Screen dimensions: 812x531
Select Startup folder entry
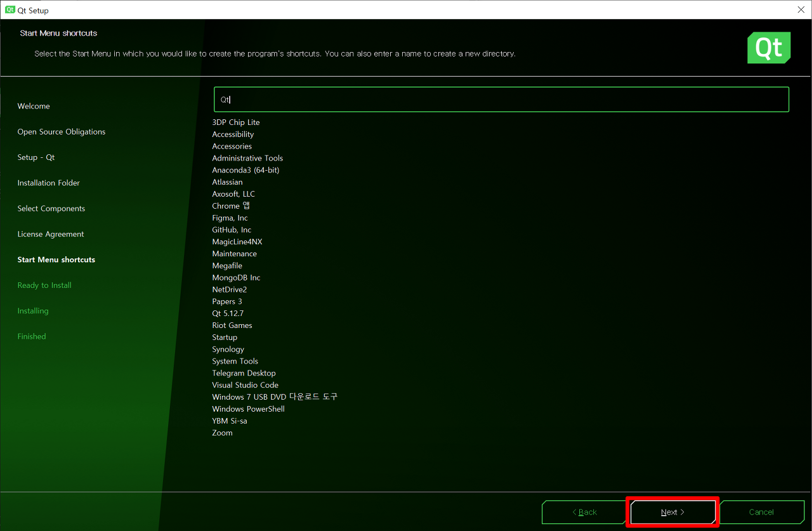point(225,338)
